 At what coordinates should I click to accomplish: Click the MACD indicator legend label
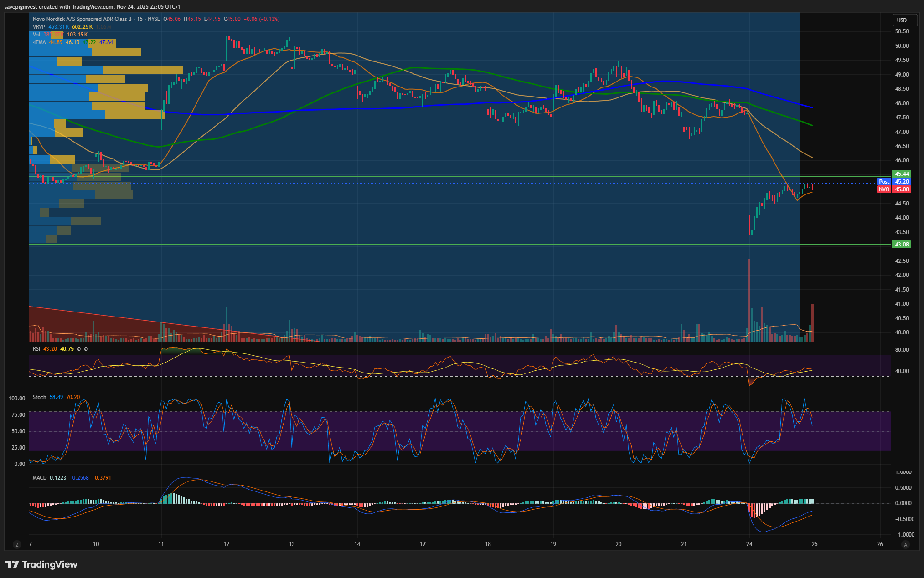coord(40,478)
